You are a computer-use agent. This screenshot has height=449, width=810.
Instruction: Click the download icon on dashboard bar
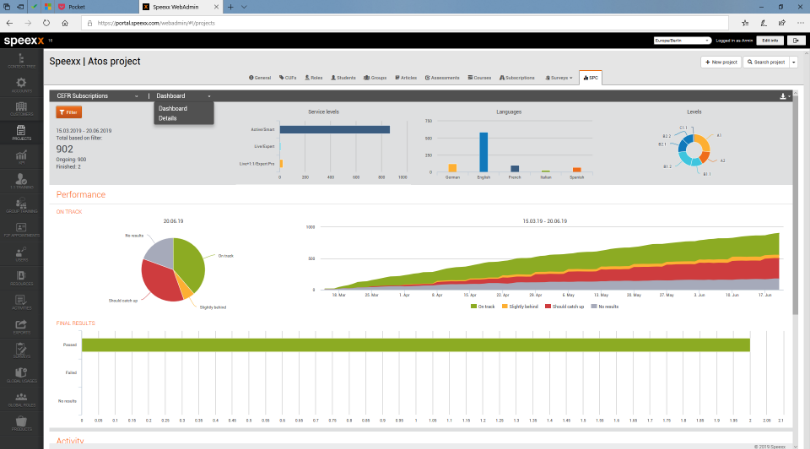coord(783,96)
